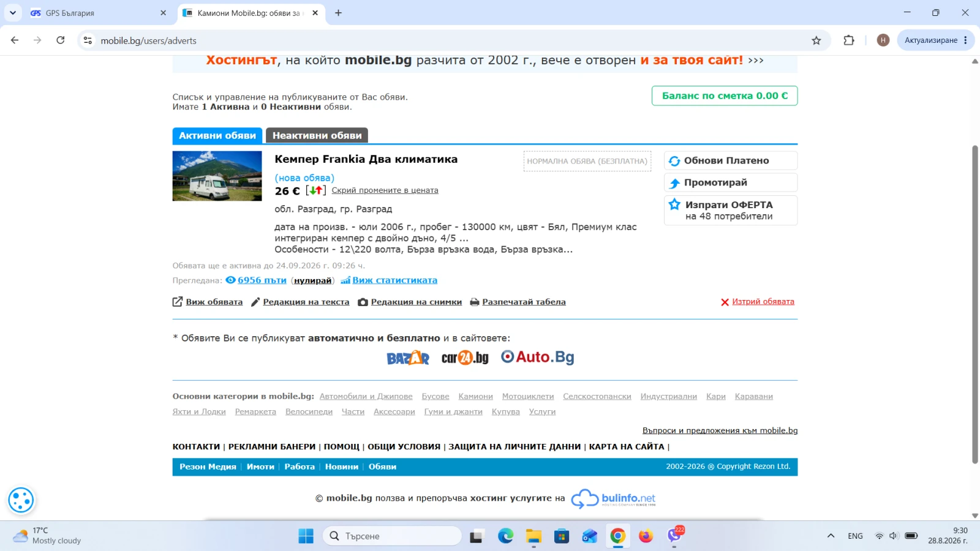Click the Промотирай button
The width and height of the screenshot is (980, 551).
tap(731, 182)
